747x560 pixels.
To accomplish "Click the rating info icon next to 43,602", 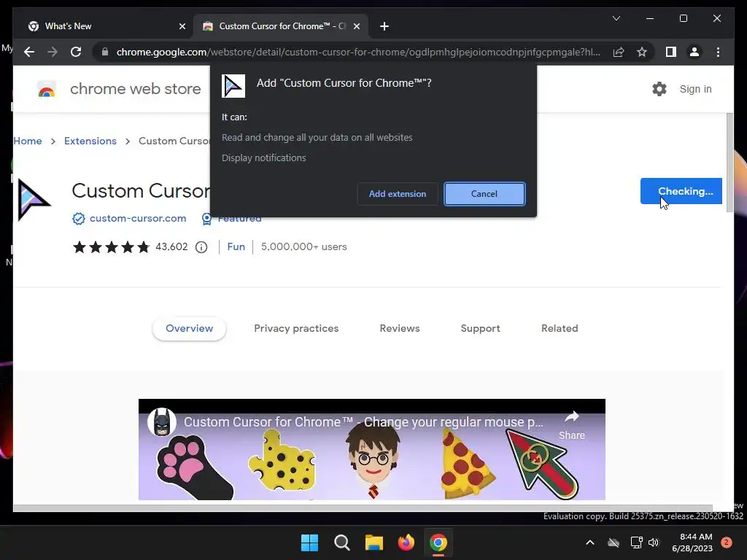I will (x=201, y=247).
